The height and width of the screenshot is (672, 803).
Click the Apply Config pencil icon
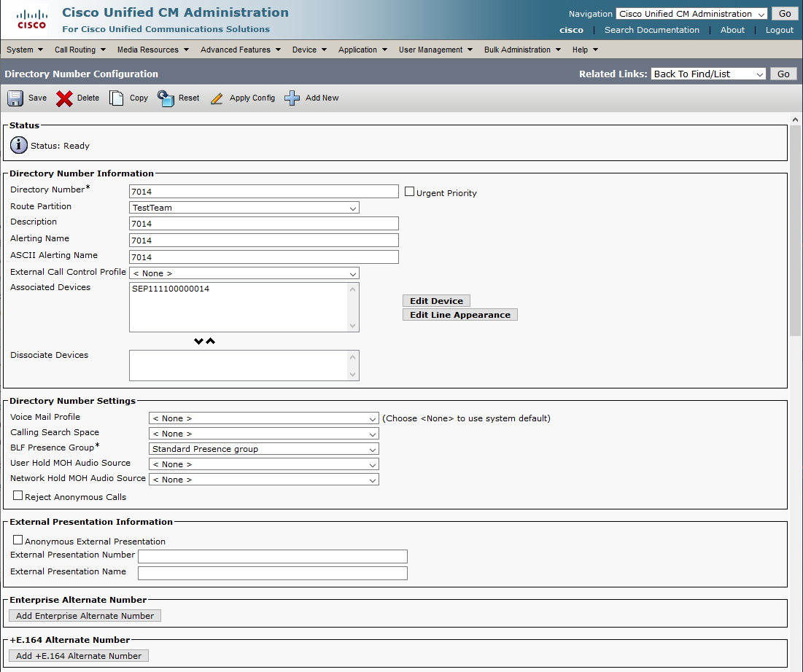click(217, 98)
